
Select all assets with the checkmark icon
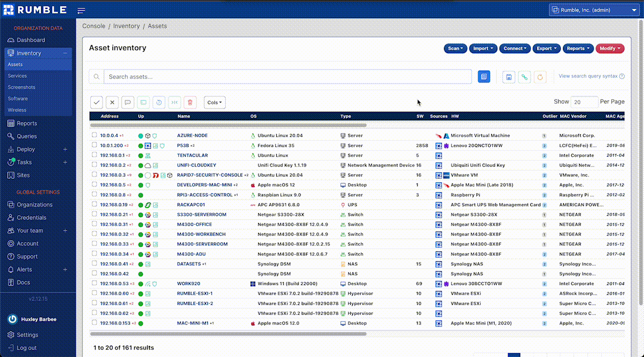point(96,102)
